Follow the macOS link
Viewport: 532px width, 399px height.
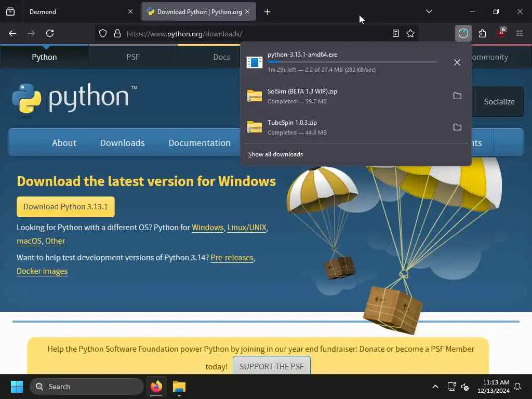(29, 241)
